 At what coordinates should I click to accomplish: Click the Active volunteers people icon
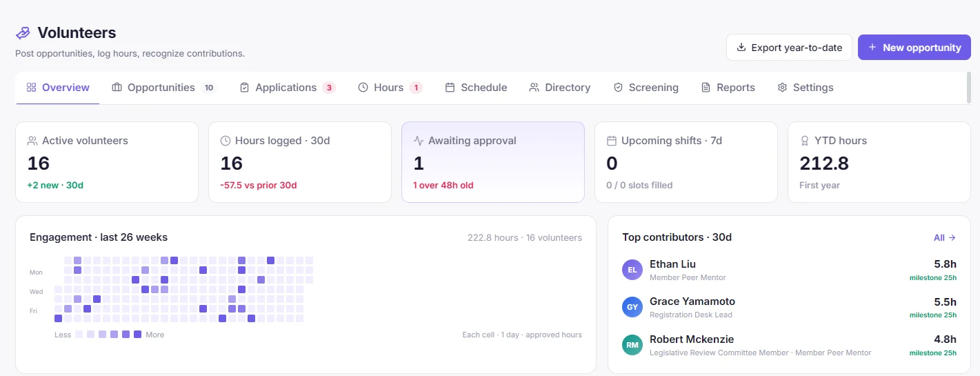point(32,141)
